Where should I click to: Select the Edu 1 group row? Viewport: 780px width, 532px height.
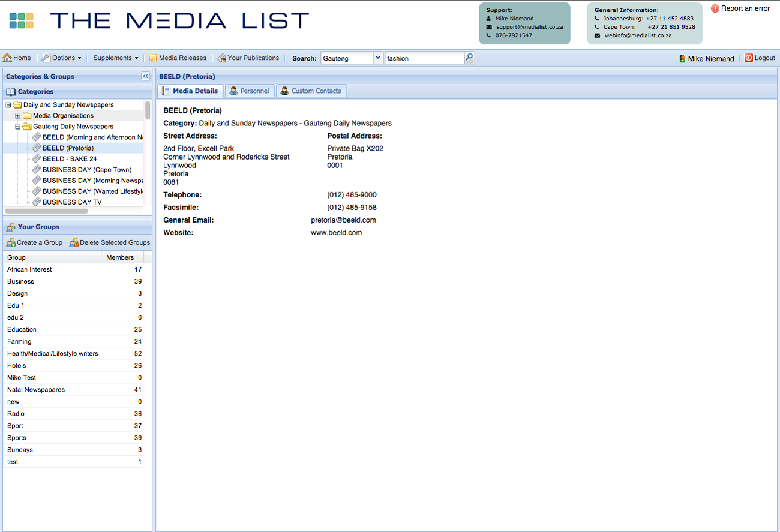[73, 305]
